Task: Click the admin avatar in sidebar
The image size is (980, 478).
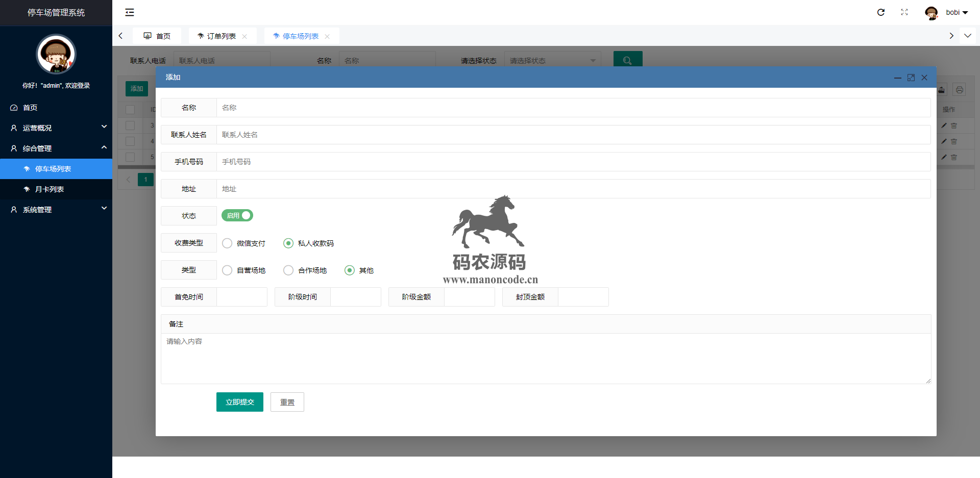Action: coord(56,55)
